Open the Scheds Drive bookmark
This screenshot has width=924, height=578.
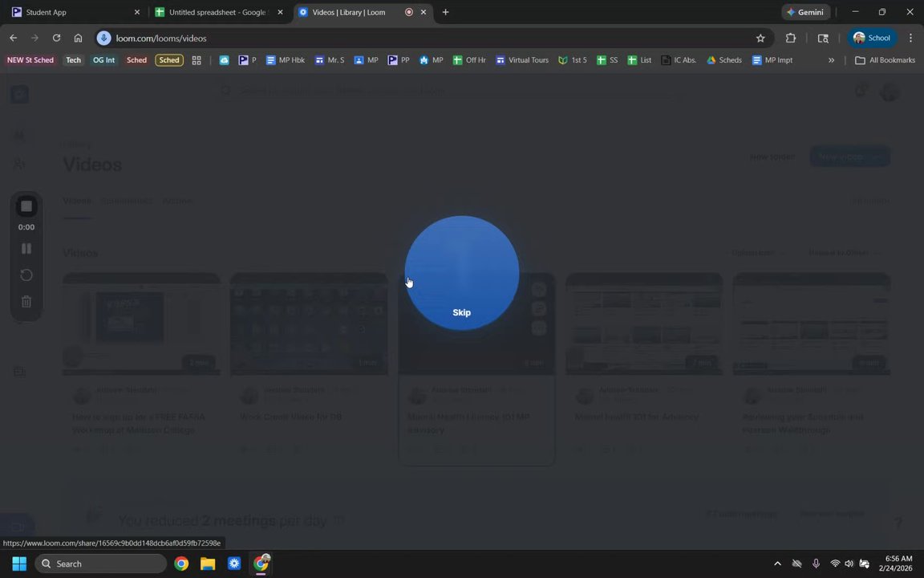click(x=724, y=60)
